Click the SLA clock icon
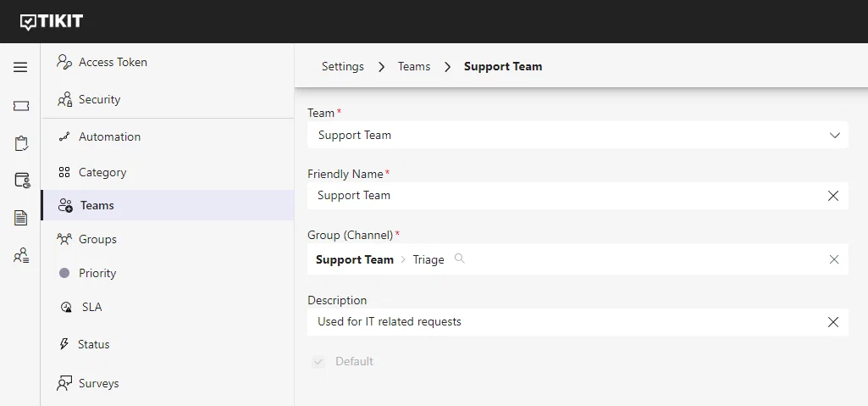Viewport: 868px width, 406px height. coord(66,307)
